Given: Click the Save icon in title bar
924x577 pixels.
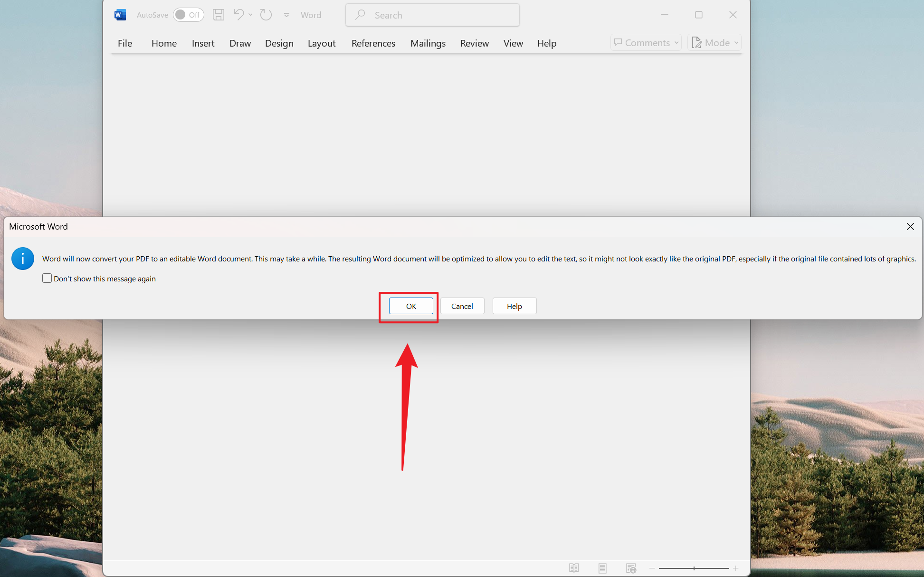Looking at the screenshot, I should point(218,15).
